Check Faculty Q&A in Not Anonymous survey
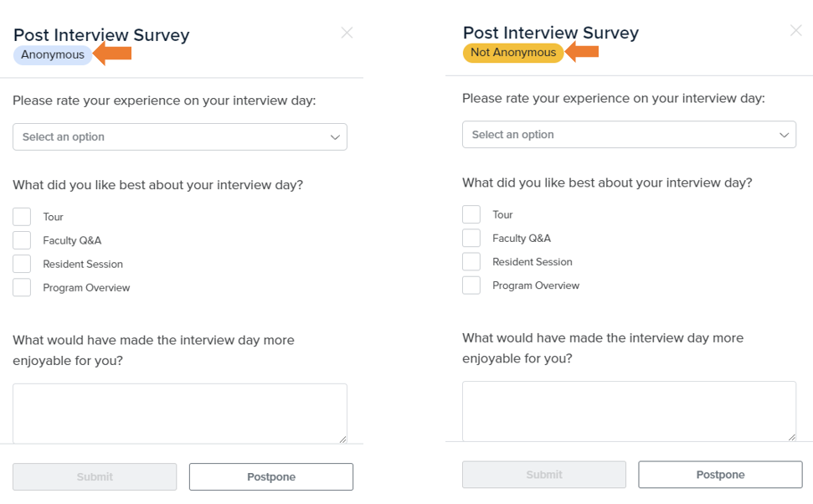This screenshot has height=504, width=813. pos(471,238)
